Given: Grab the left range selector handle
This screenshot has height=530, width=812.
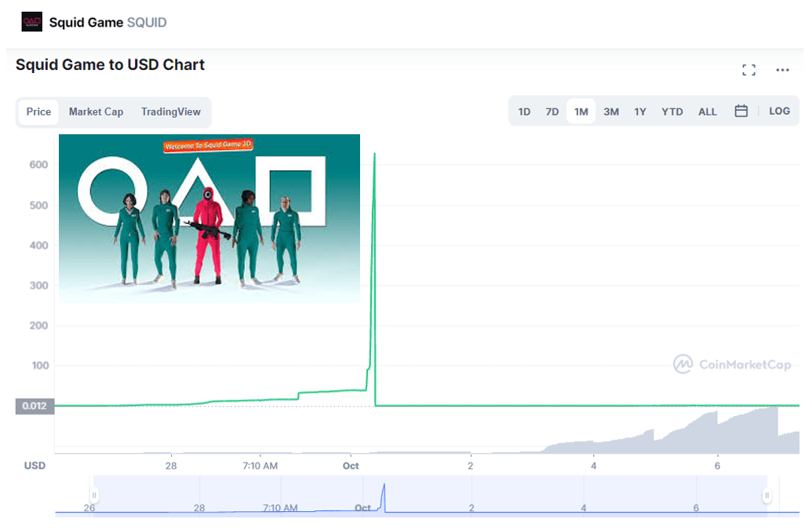Looking at the screenshot, I should (94, 495).
